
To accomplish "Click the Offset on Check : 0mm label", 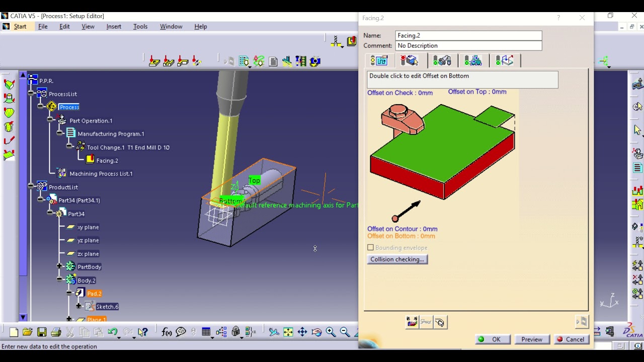I will (400, 93).
